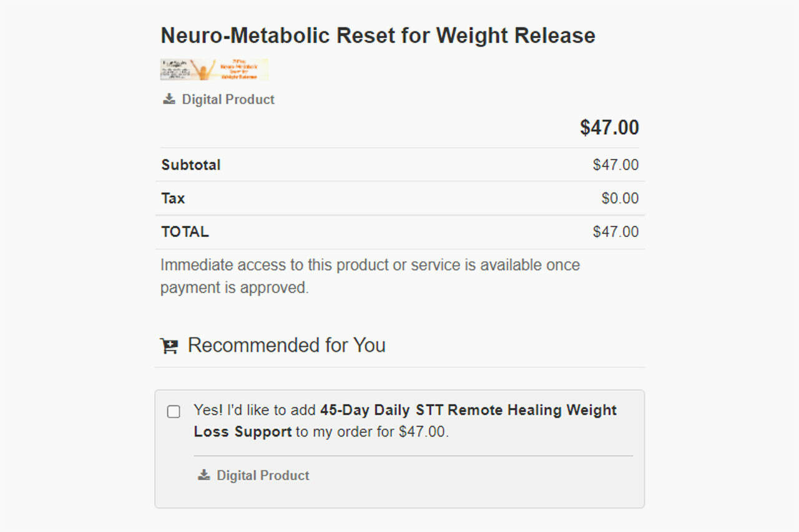
Task: Click "to my order for $47.00" text
Action: coord(372,432)
